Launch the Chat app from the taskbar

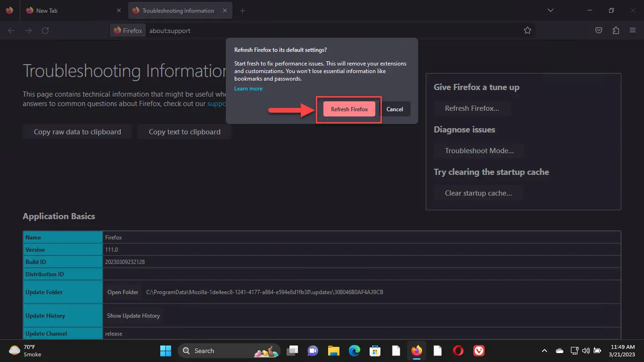tap(313, 351)
